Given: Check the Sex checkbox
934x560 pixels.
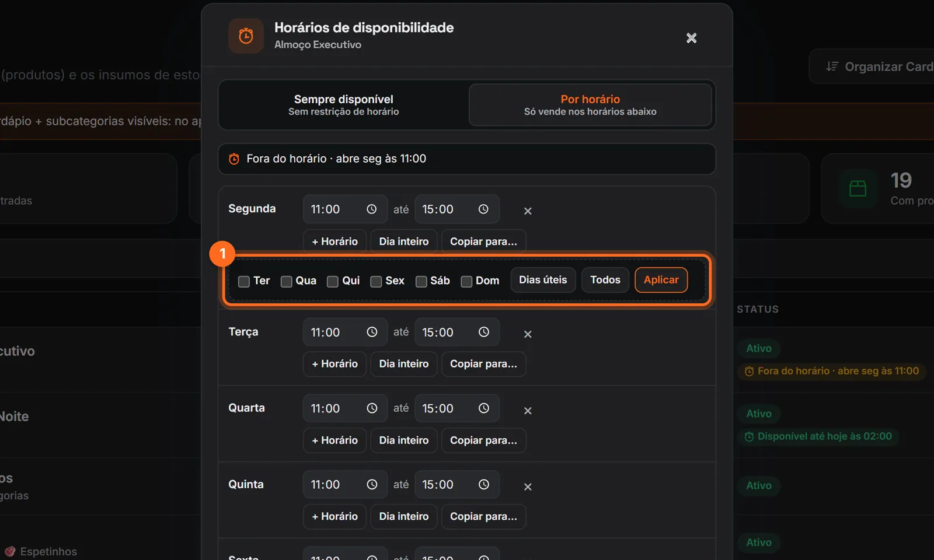Looking at the screenshot, I should 376,281.
